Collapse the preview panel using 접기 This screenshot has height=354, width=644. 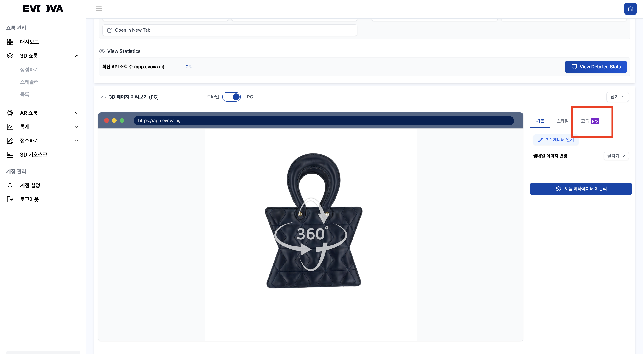coord(617,97)
